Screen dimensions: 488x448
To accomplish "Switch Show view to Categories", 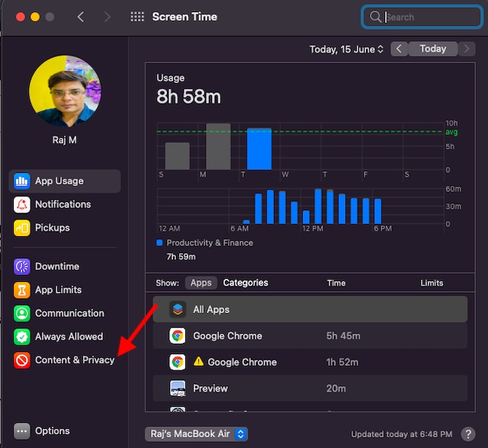I will (246, 283).
